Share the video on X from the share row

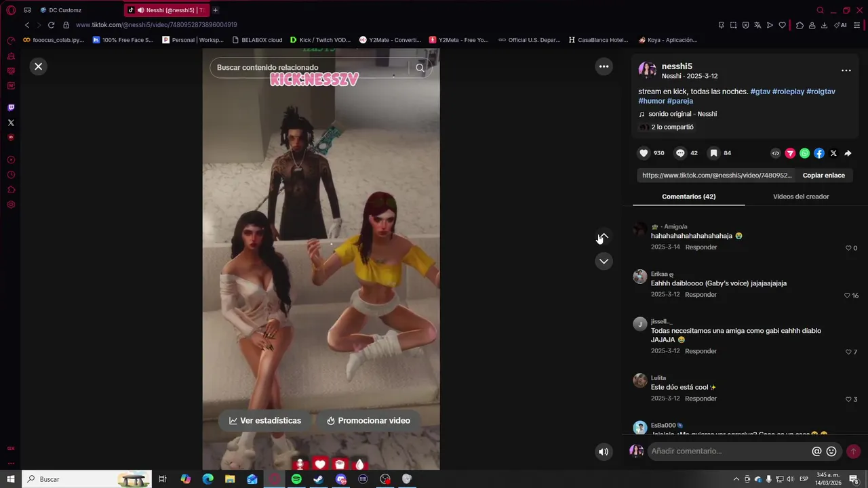[x=833, y=153]
